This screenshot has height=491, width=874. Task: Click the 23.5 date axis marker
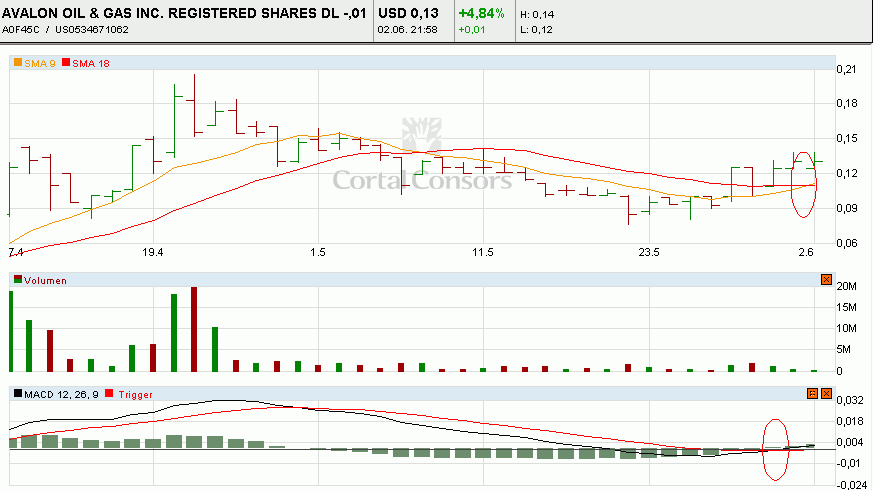pos(649,251)
